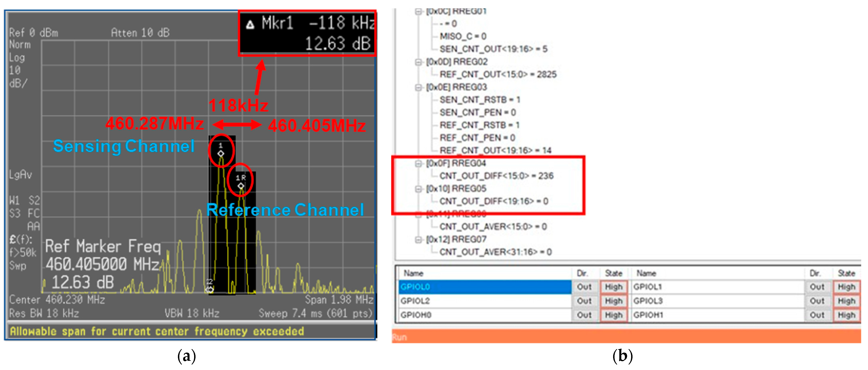Click marker diamond at bottom of trace
Image resolution: width=868 pixels, height=370 pixels.
click(x=210, y=289)
